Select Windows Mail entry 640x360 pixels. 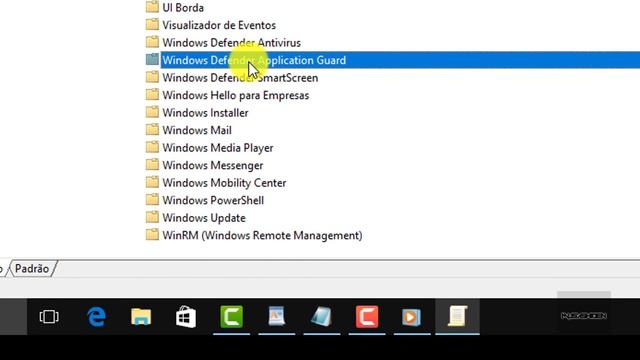(197, 131)
